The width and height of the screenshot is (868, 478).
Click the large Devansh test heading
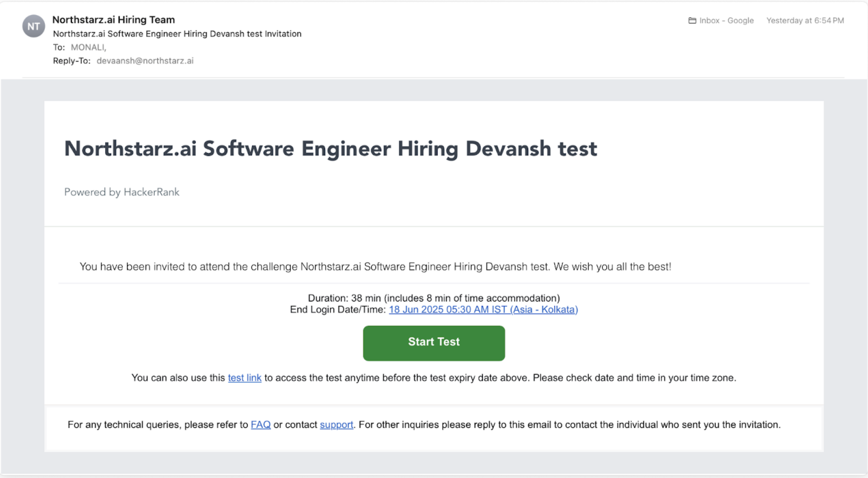pyautogui.click(x=330, y=149)
